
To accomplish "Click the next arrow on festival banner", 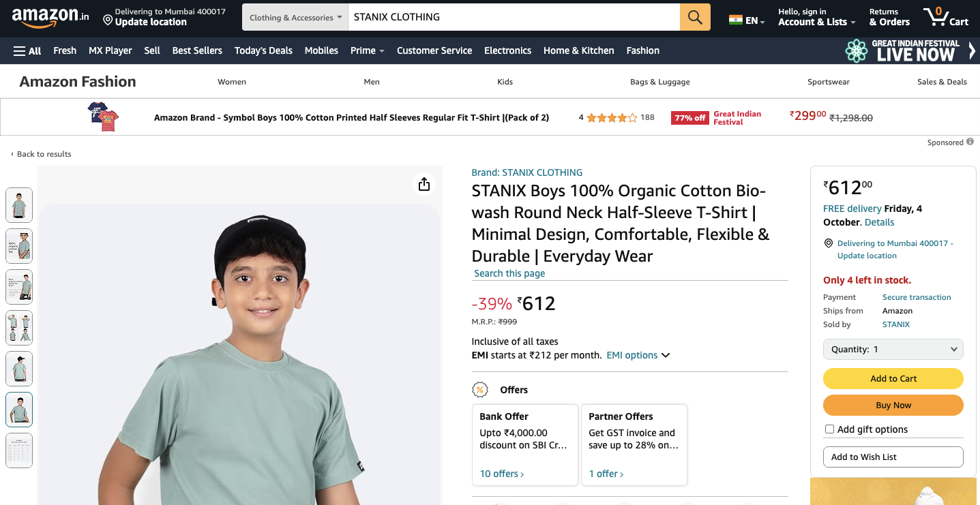I will (972, 50).
